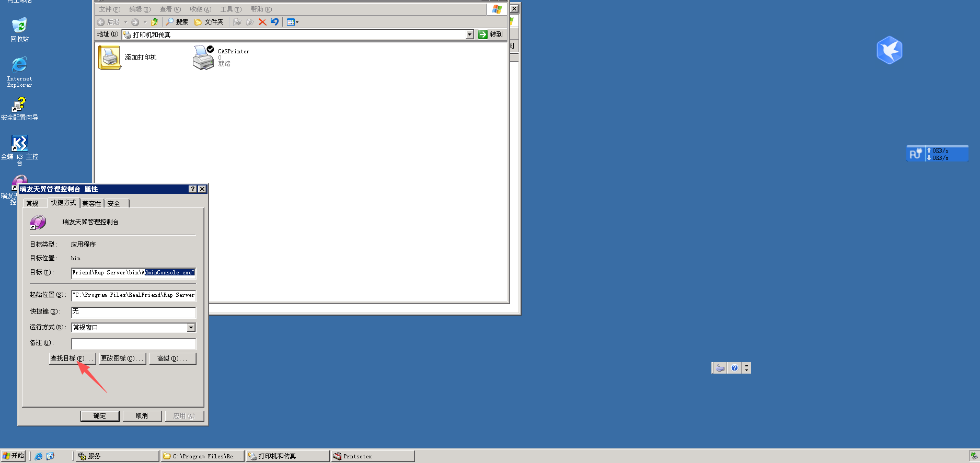The image size is (980, 463).
Task: Click the OK (确定) button
Action: (100, 416)
